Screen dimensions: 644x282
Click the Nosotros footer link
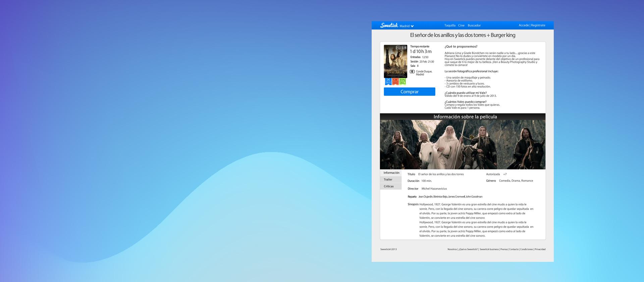[x=452, y=249]
